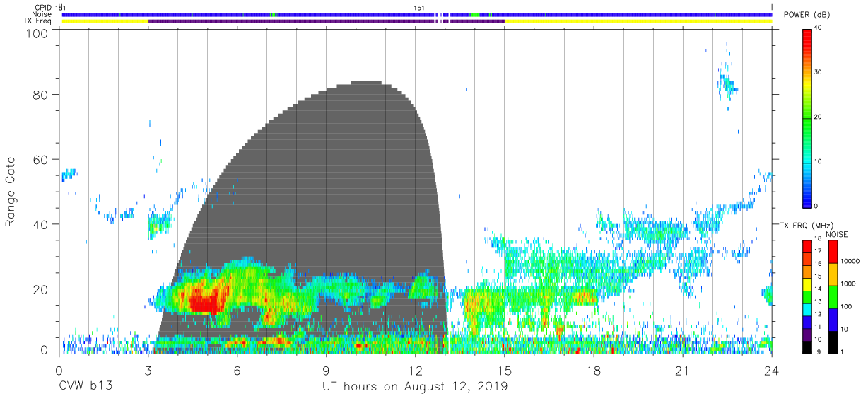This screenshot has height=401, width=868.
Task: Click the "100" tick on the Range Gate axis
Action: tap(37, 33)
